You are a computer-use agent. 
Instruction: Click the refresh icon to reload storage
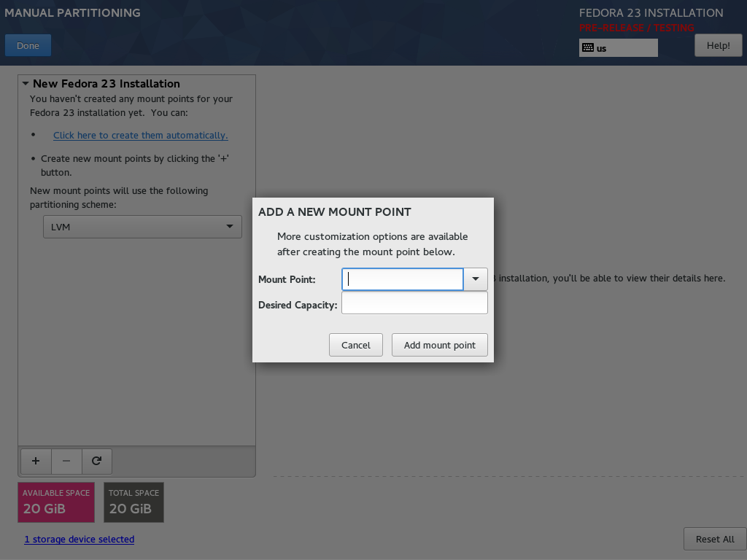tap(97, 461)
